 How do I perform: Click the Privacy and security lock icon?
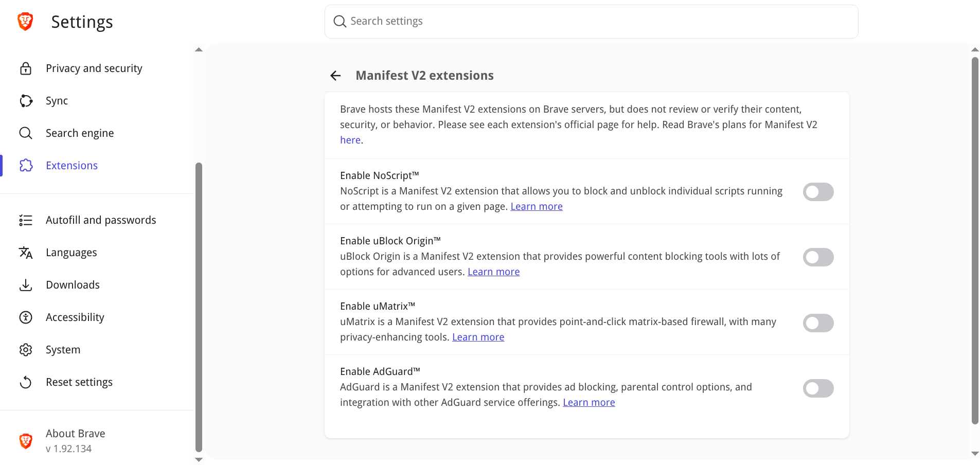pyautogui.click(x=26, y=68)
